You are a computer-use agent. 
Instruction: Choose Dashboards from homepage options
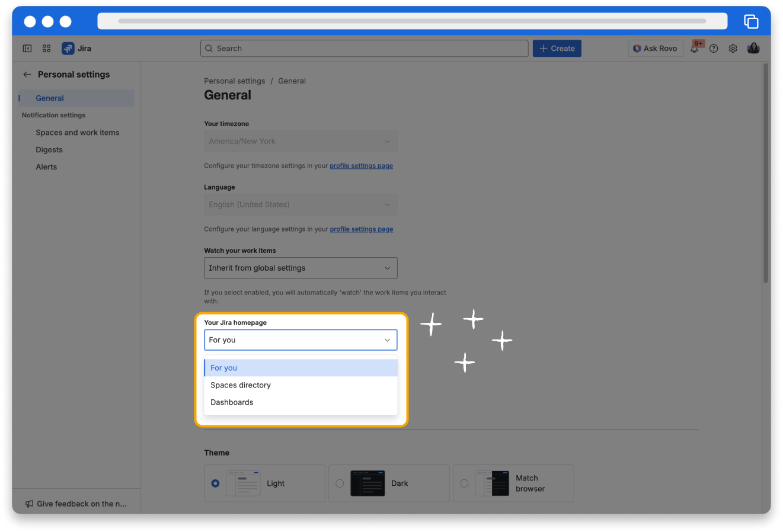click(x=232, y=402)
